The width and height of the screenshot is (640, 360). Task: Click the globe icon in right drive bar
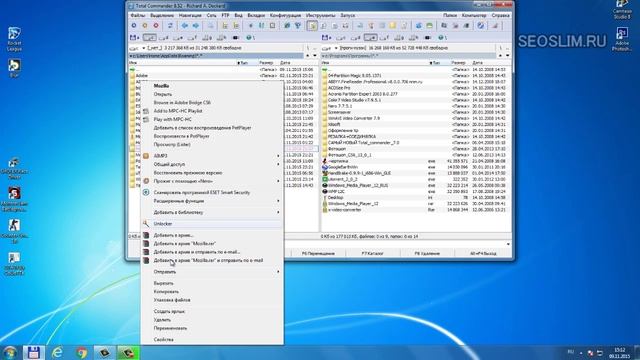[441, 38]
